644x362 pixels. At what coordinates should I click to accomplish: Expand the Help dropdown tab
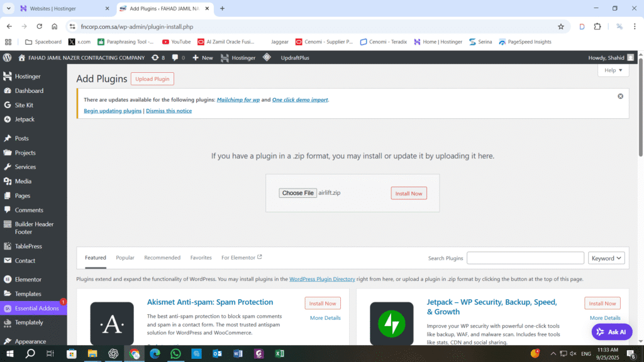613,70
